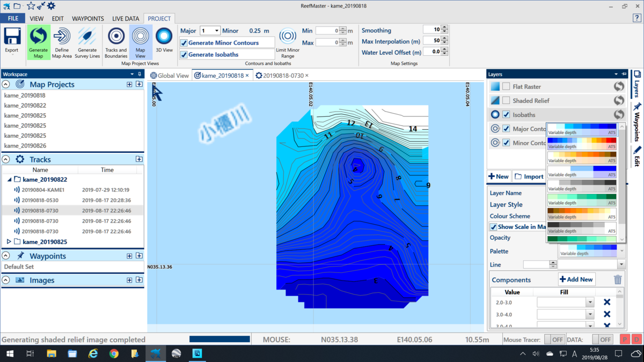Uncheck Generate Minor Contours
The width and height of the screenshot is (644, 362).
[x=184, y=43]
